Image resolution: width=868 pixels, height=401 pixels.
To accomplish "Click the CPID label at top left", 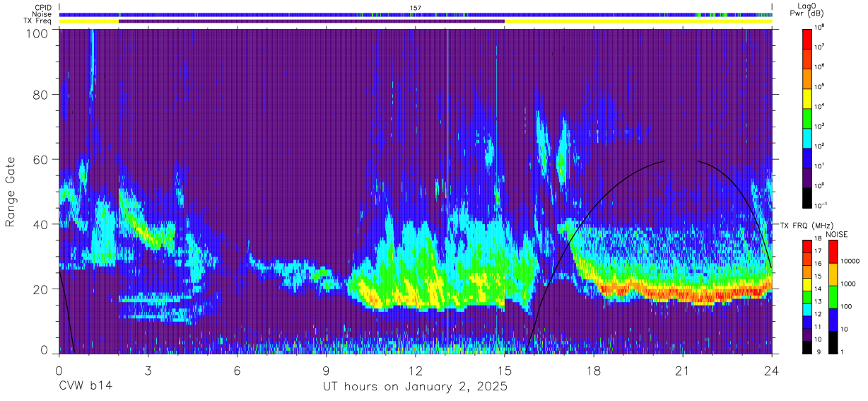I will click(42, 7).
